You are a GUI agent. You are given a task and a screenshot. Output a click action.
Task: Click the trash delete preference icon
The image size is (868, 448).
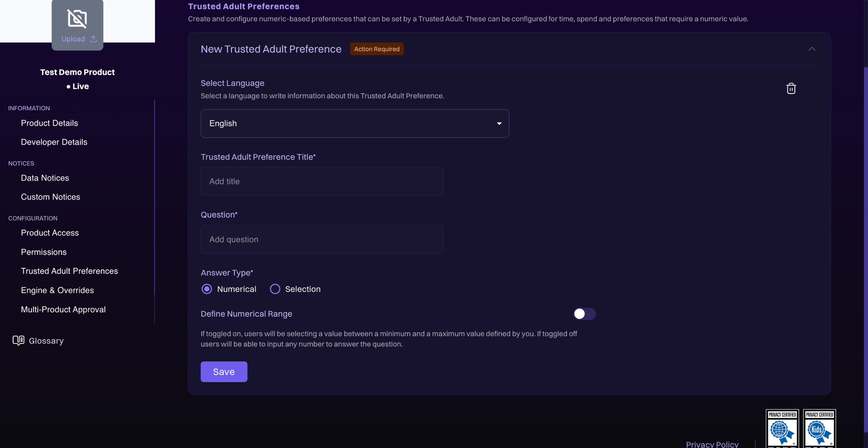pos(791,89)
